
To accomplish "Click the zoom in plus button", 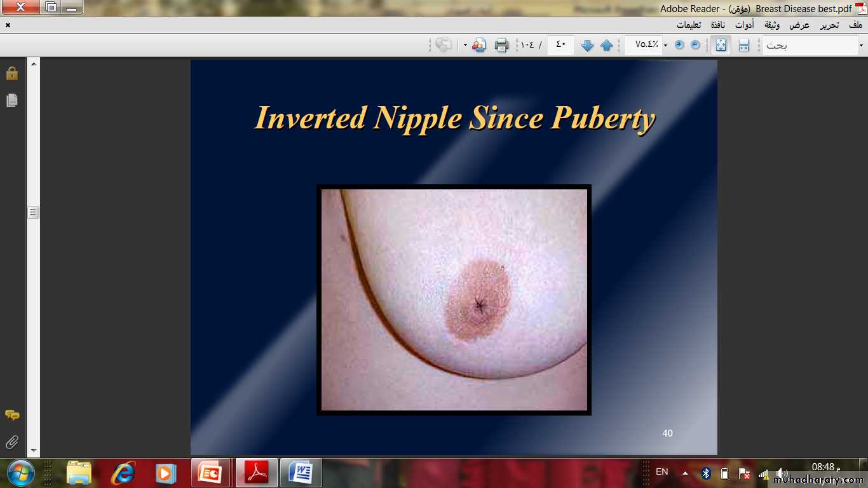I will coord(679,44).
